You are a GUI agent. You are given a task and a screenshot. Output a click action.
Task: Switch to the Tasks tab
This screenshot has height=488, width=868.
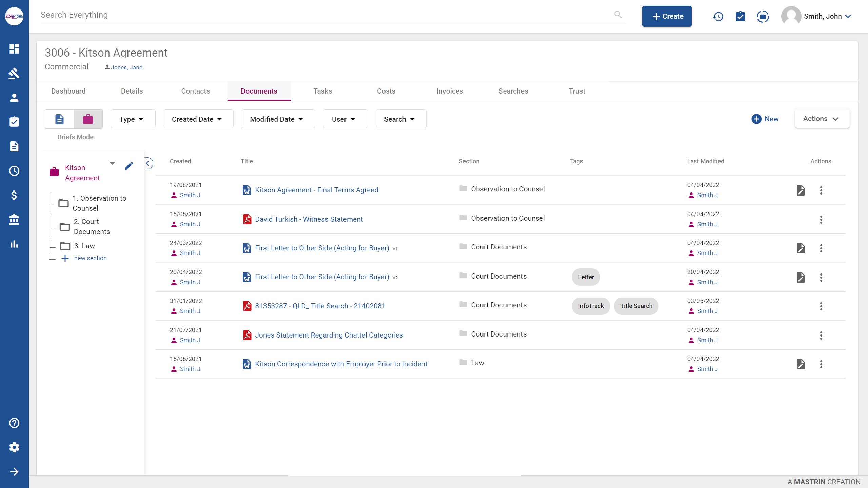tap(322, 91)
